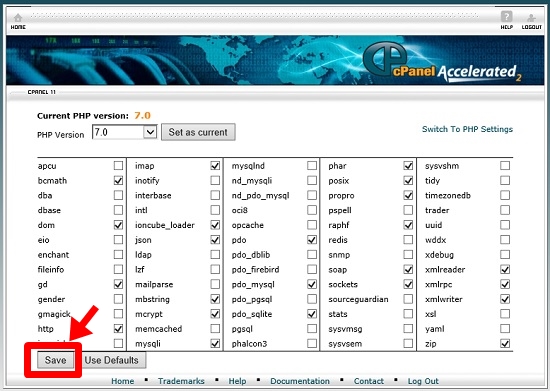Follow the Trademarks footer link
550x391 pixels.
pos(181,381)
